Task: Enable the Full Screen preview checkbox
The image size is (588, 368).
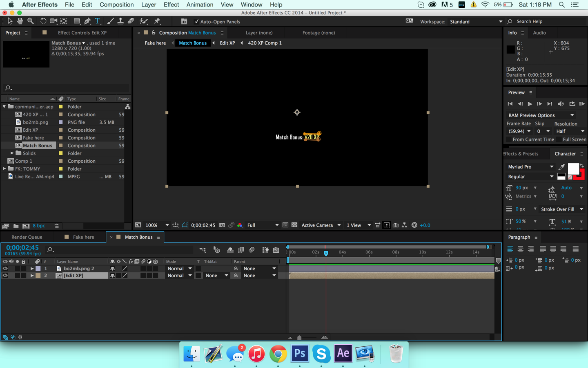Action: 559,139
